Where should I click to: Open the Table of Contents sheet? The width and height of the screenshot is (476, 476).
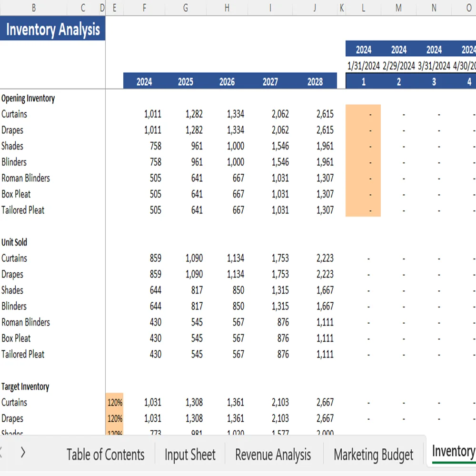coord(106,455)
